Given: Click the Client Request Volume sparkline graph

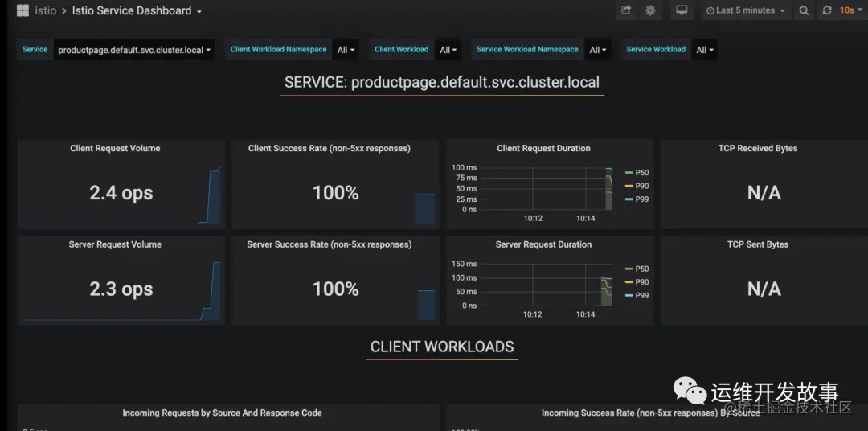Looking at the screenshot, I should pyautogui.click(x=122, y=195).
